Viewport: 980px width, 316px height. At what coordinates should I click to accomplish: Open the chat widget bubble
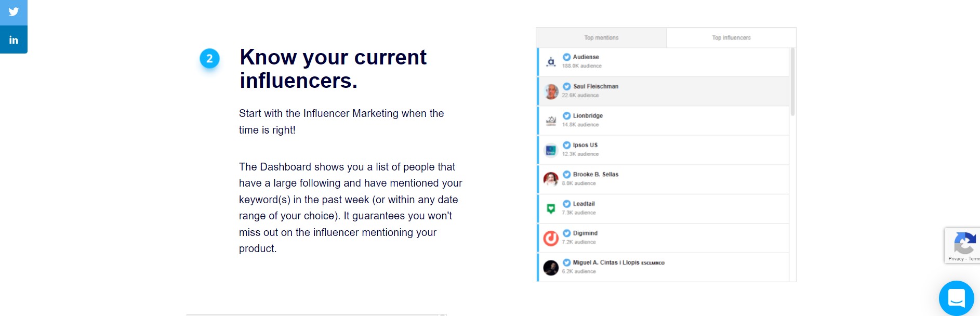point(956,298)
